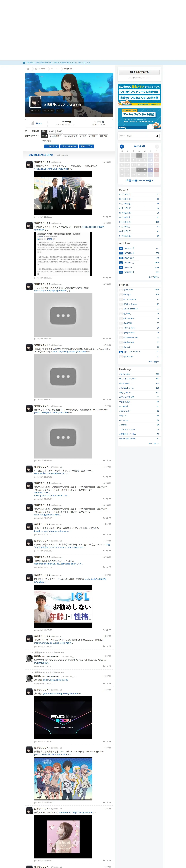Click the archive list icon for 2025年05月

pyautogui.click(x=121, y=248)
